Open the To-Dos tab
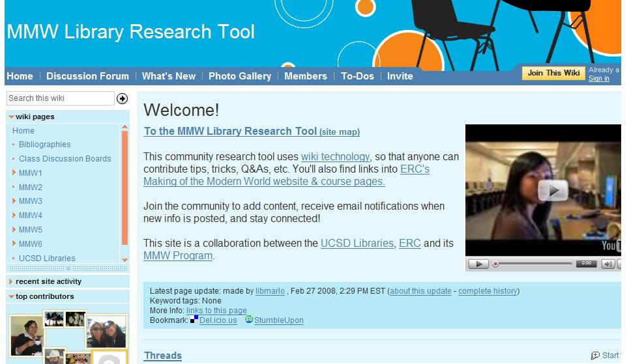 pyautogui.click(x=357, y=76)
